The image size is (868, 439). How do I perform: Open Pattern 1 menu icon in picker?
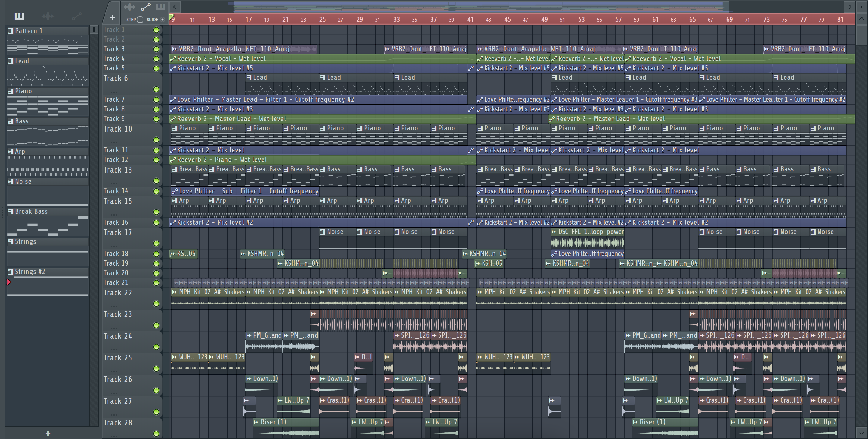(x=11, y=31)
